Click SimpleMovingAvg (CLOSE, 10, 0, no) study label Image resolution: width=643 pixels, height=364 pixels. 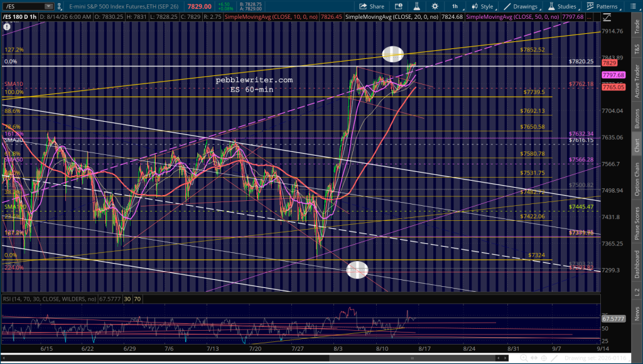(271, 17)
